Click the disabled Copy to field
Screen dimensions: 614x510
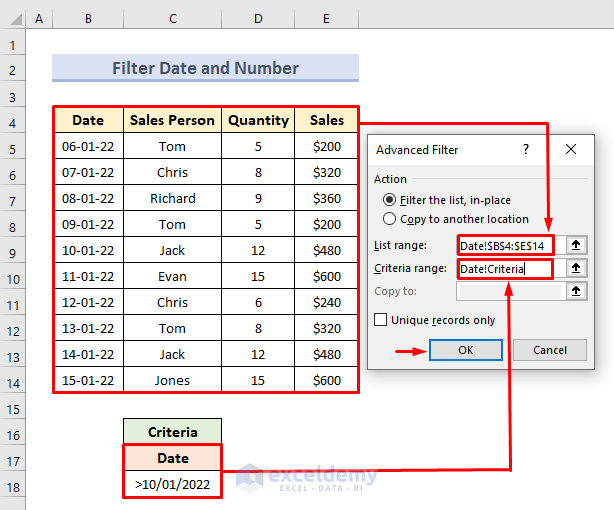[511, 291]
